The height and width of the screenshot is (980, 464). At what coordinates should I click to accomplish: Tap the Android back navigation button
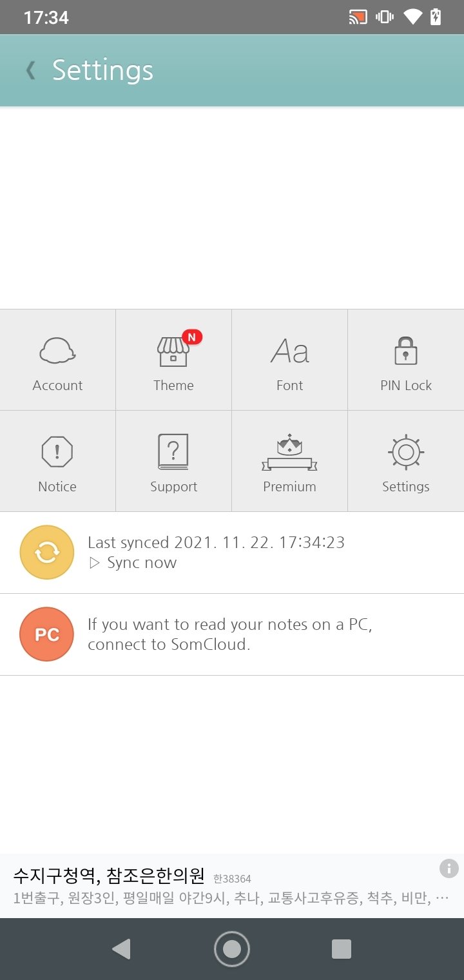(121, 949)
